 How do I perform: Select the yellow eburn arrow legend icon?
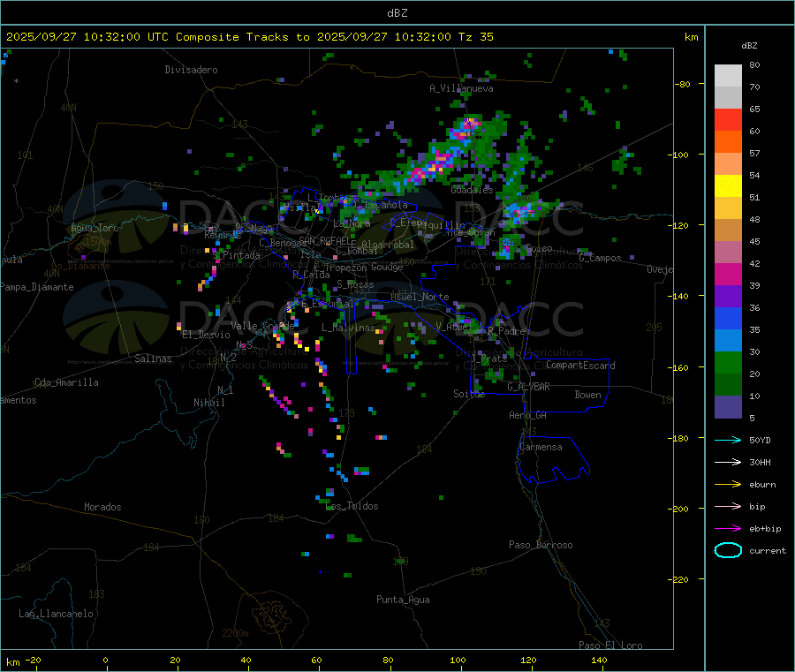pos(728,485)
